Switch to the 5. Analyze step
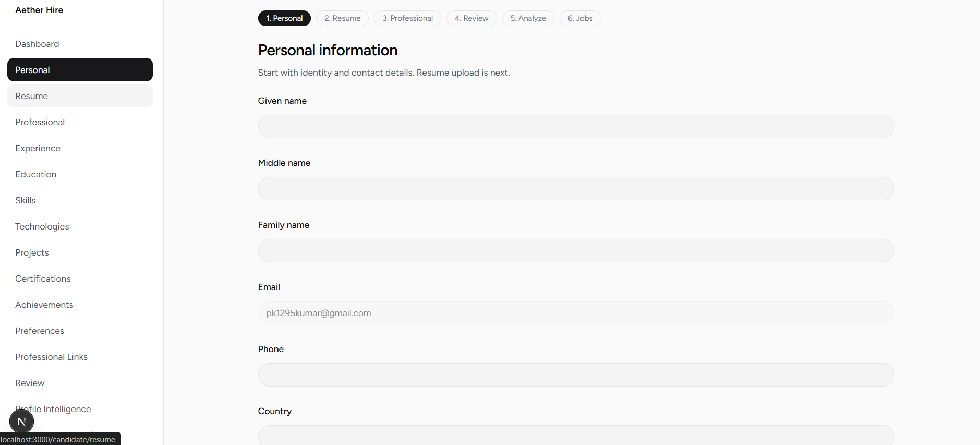The height and width of the screenshot is (445, 980). [x=528, y=18]
